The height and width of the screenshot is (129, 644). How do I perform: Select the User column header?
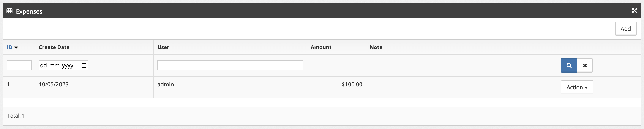click(163, 47)
